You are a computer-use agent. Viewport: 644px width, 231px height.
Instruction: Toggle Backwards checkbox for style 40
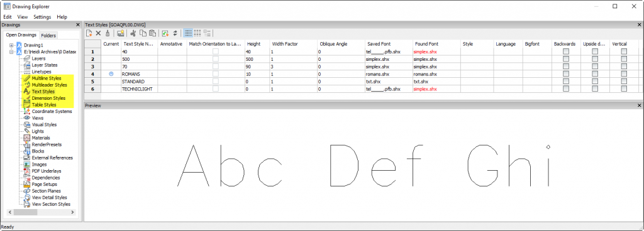[565, 51]
